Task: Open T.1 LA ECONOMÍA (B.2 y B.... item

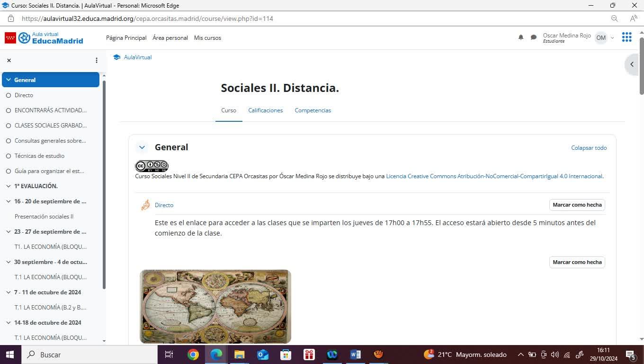Action: 51,308
